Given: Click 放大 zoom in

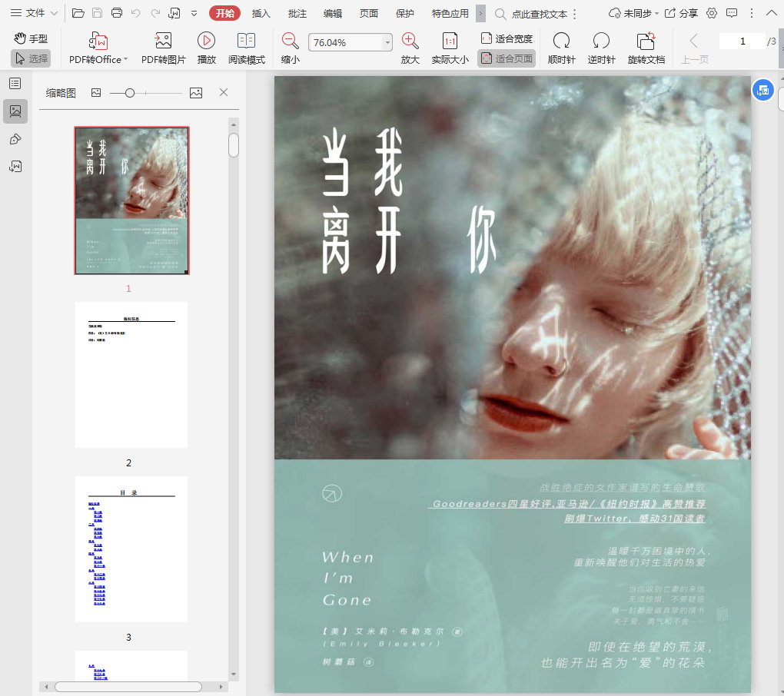Looking at the screenshot, I should click(410, 48).
